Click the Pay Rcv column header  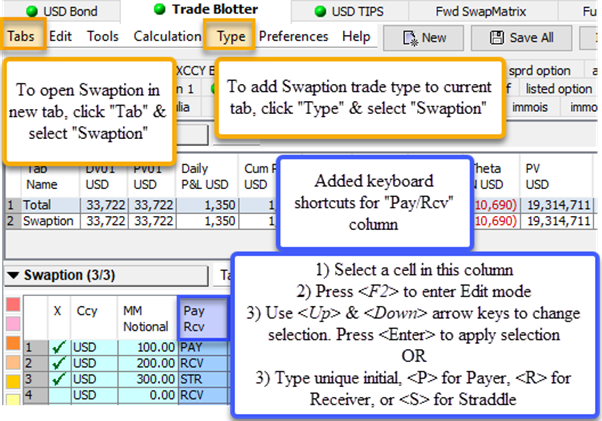tap(203, 318)
